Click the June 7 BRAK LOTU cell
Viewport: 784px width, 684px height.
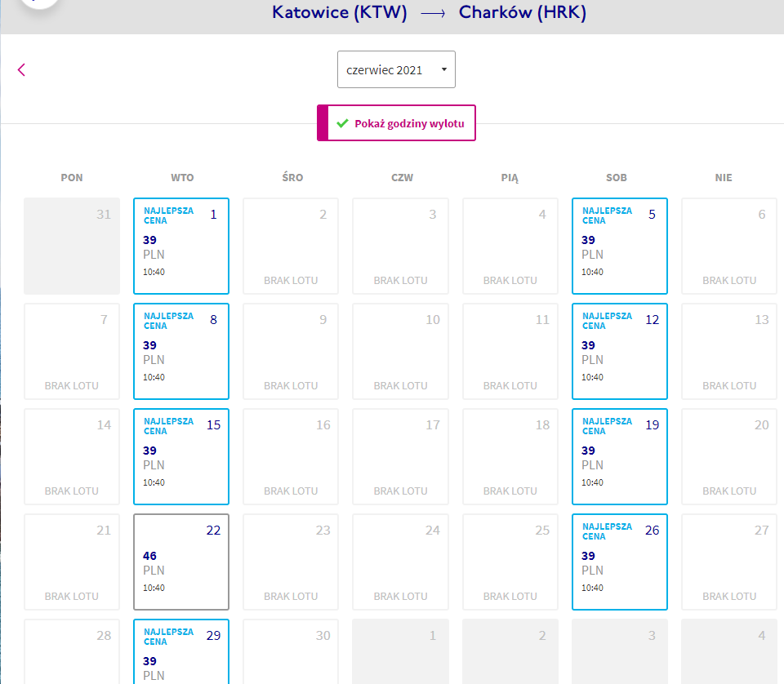pos(72,351)
